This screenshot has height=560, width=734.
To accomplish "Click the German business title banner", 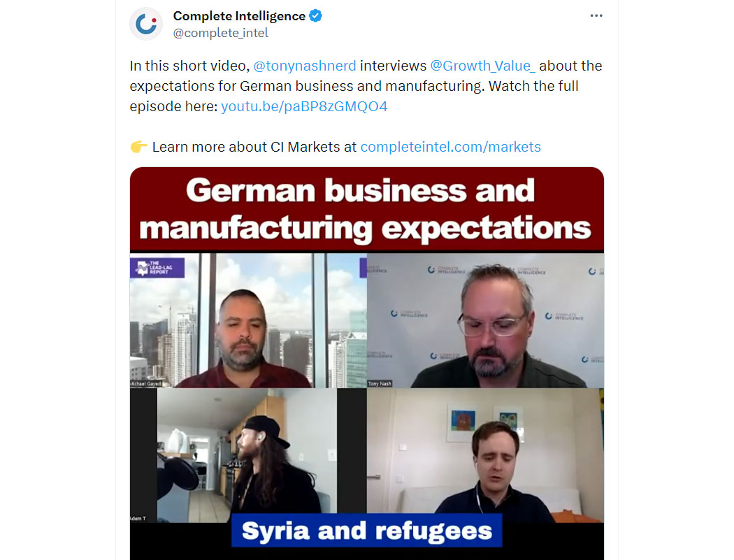I will pyautogui.click(x=366, y=210).
